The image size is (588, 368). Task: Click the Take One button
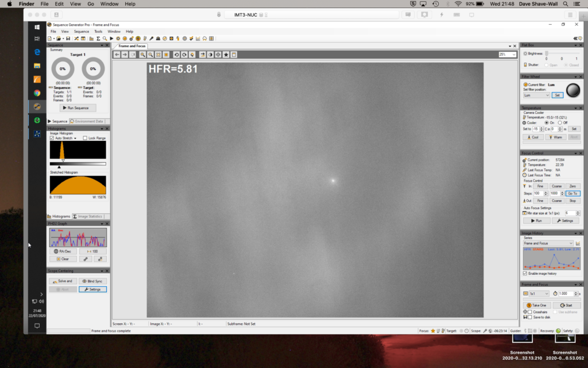pyautogui.click(x=536, y=305)
